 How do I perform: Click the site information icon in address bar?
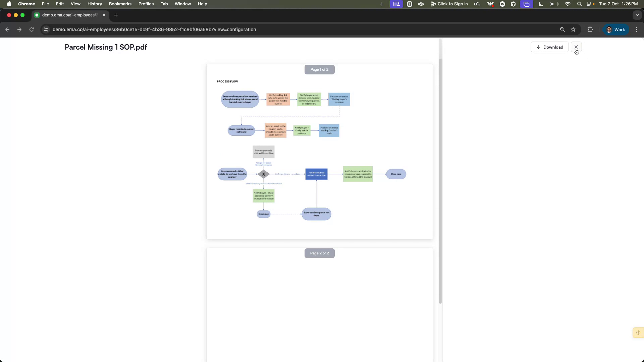46,29
